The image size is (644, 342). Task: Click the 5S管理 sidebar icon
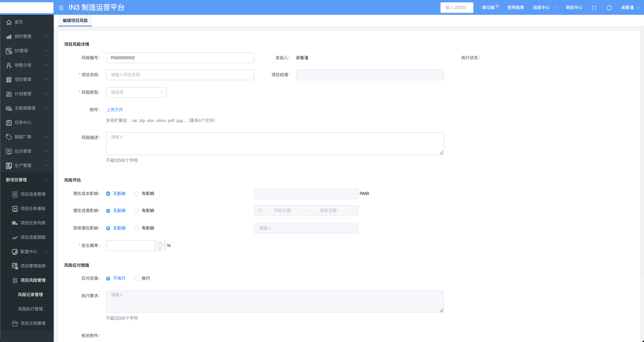click(x=9, y=51)
